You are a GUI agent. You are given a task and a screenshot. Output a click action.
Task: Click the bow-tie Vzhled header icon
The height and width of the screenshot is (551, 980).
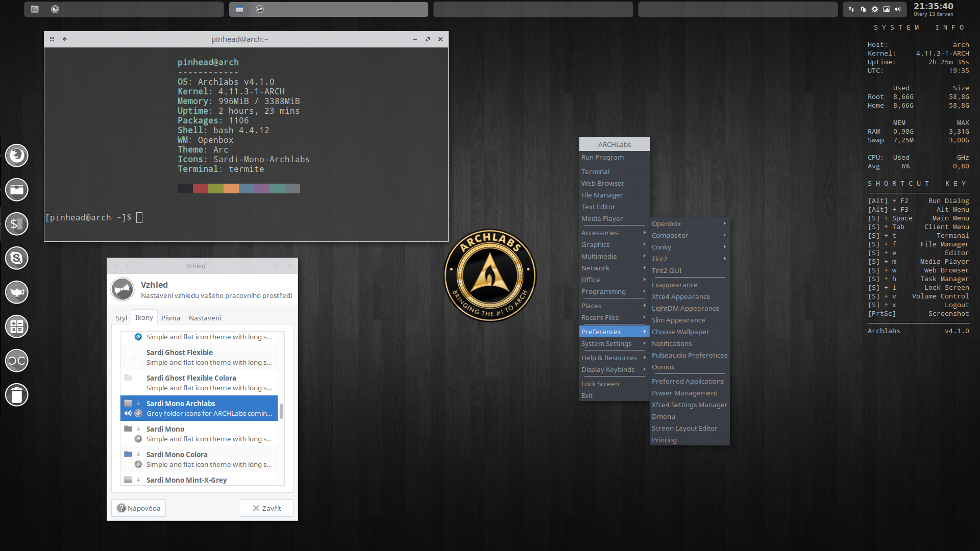pos(122,289)
